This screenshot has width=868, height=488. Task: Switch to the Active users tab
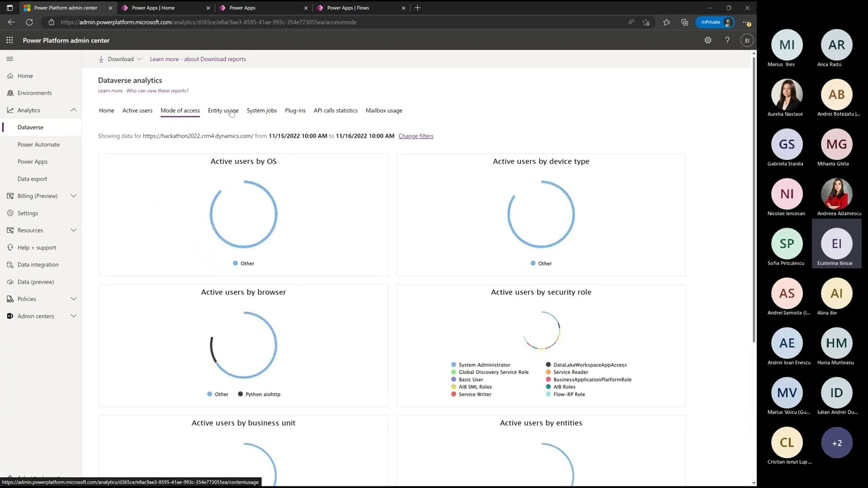pos(137,110)
